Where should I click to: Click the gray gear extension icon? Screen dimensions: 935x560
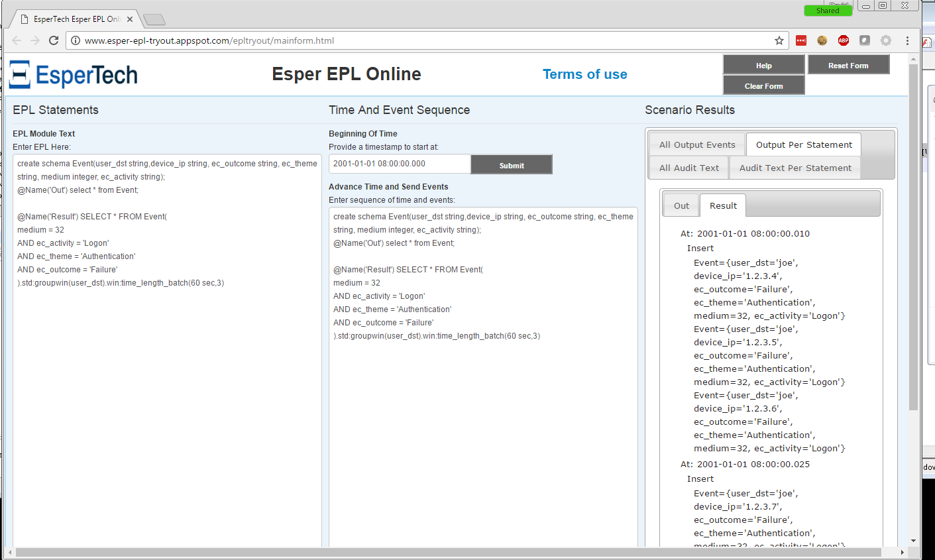[885, 40]
